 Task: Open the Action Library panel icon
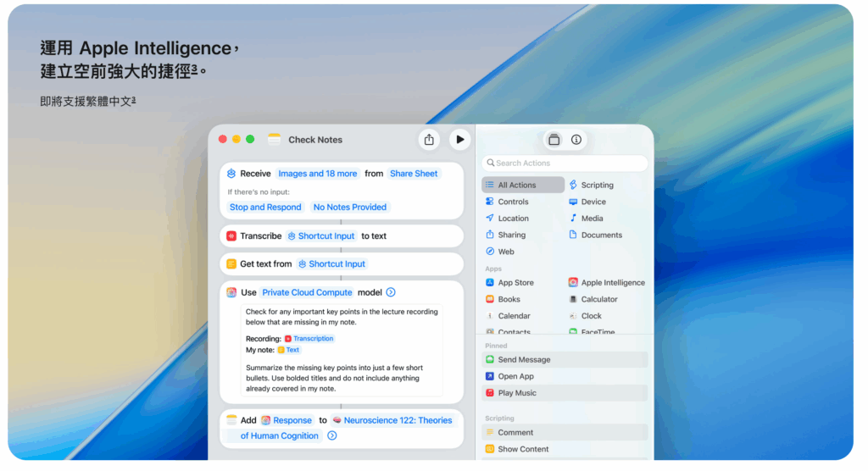(554, 140)
